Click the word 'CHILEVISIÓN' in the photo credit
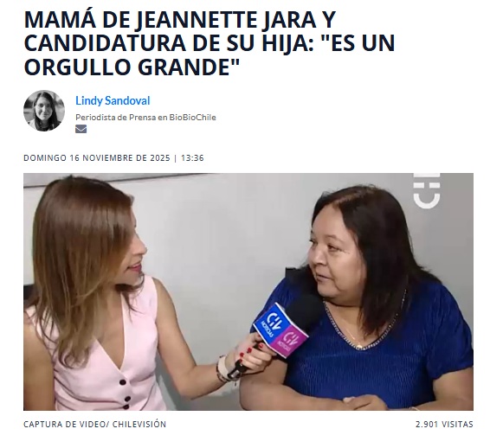This screenshot has height=448, width=490. tap(139, 425)
